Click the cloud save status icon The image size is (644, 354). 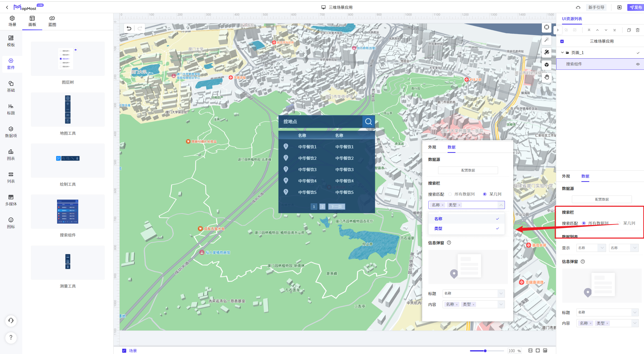[x=578, y=7]
